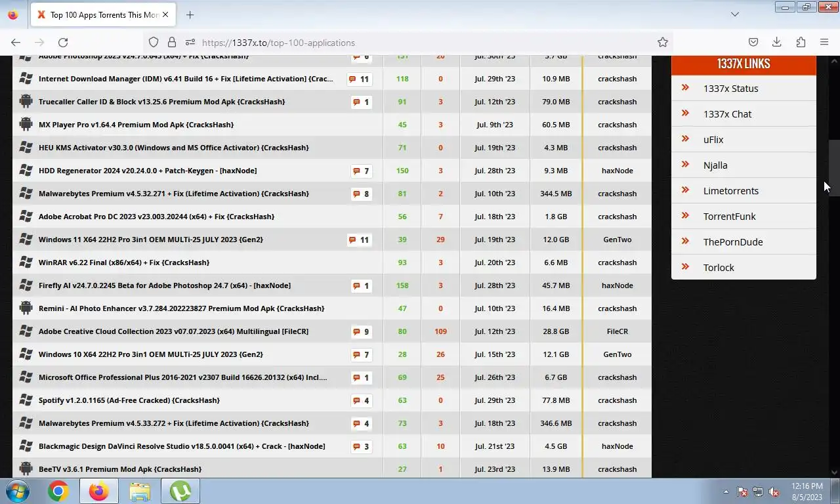The height and width of the screenshot is (504, 840).
Task: Click the Android icon beside Truecaller row
Action: pos(26,101)
